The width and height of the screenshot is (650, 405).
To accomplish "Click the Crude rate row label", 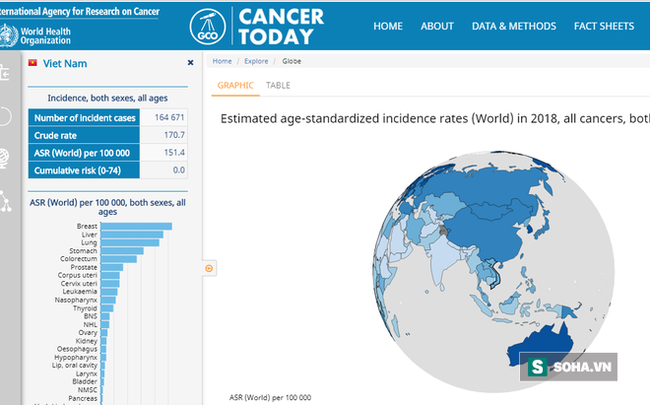I will [x=55, y=136].
